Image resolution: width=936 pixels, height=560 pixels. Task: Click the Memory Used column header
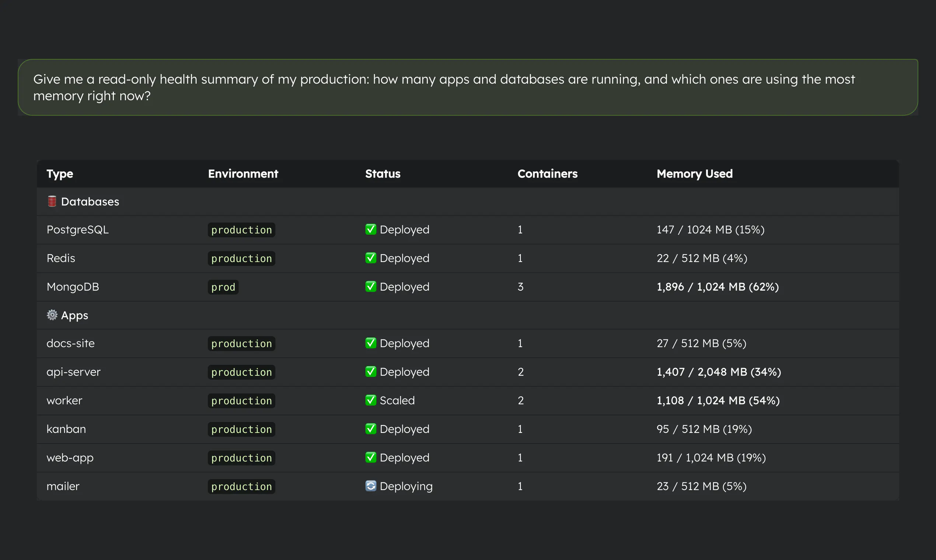tap(695, 174)
